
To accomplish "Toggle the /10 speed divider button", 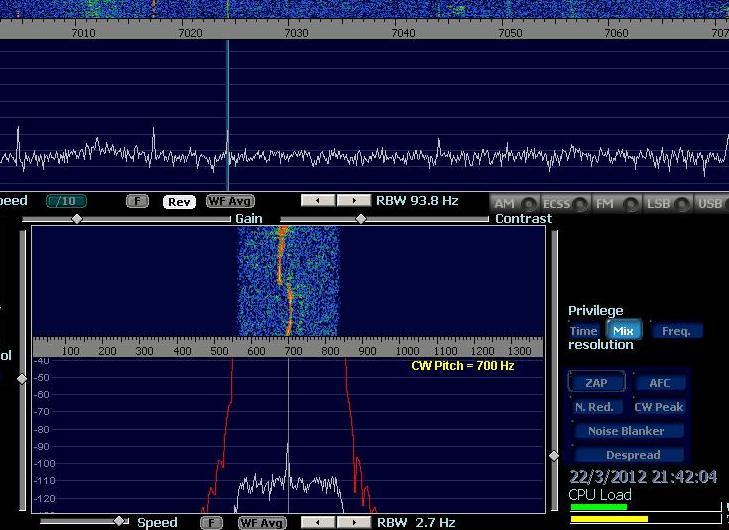I will [67, 201].
